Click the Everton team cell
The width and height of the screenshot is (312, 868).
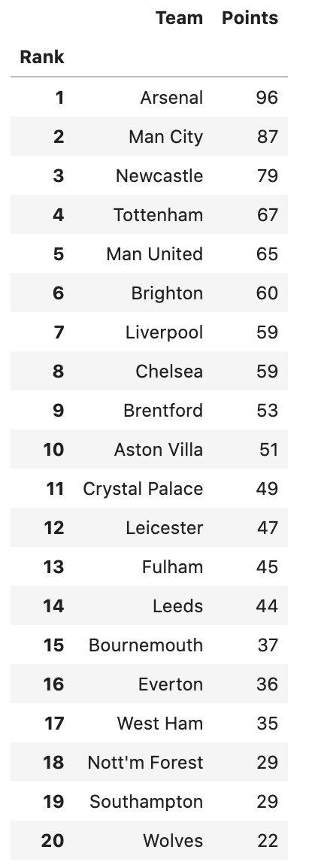tap(171, 684)
